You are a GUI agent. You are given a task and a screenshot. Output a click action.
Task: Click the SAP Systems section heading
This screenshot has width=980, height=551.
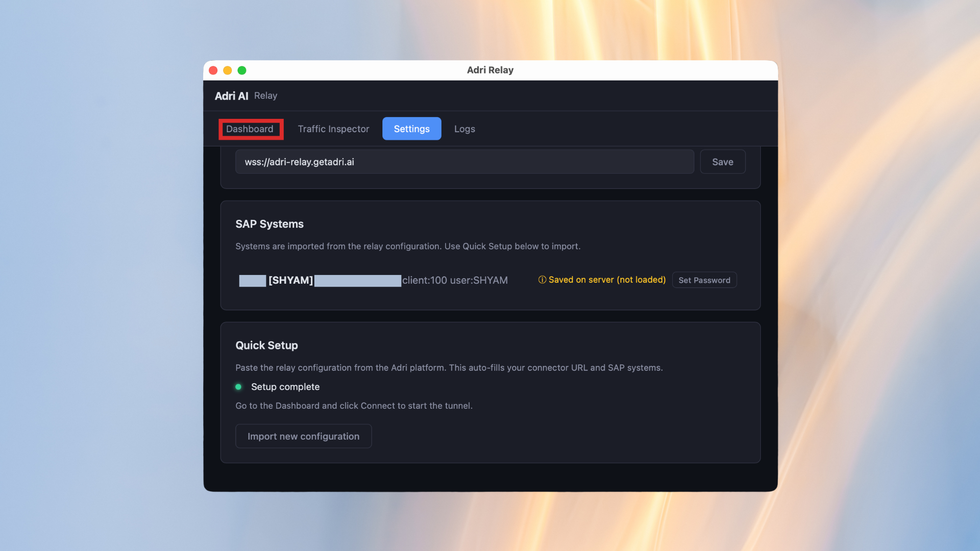click(x=269, y=224)
